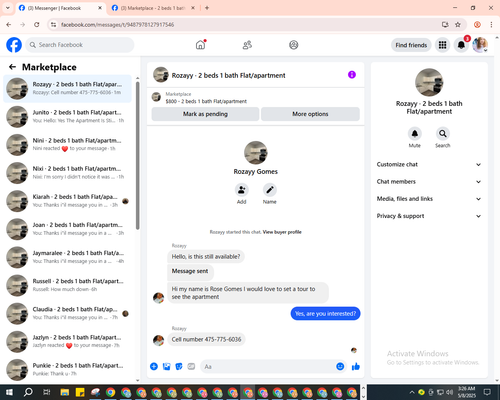500x400 pixels.
Task: Open the Windows notification center icon
Action: tap(487, 392)
